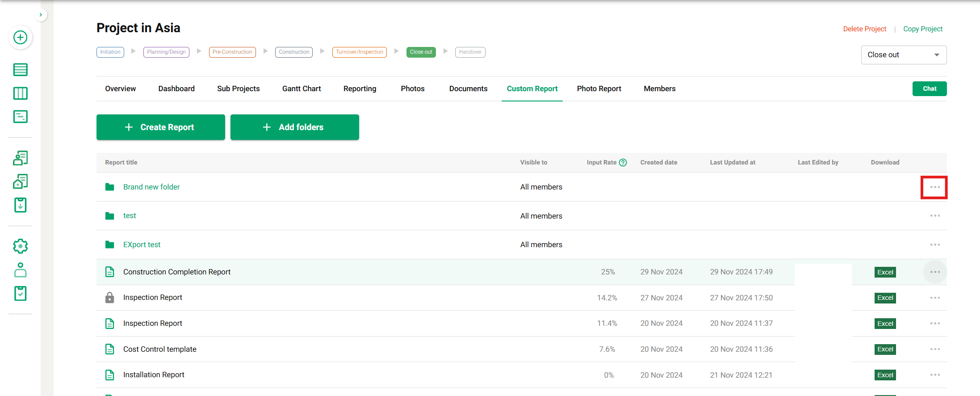Expand the sidebar with the chevron arrow

click(41, 15)
